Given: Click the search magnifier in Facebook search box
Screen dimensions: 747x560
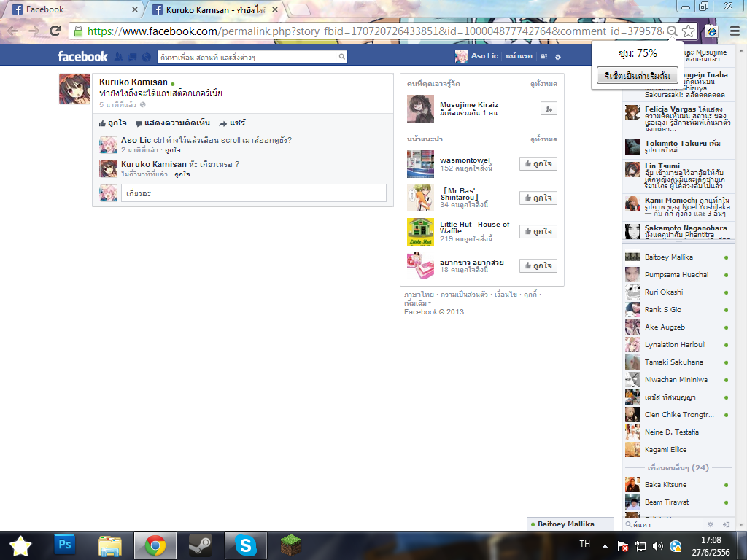Looking at the screenshot, I should coord(341,57).
